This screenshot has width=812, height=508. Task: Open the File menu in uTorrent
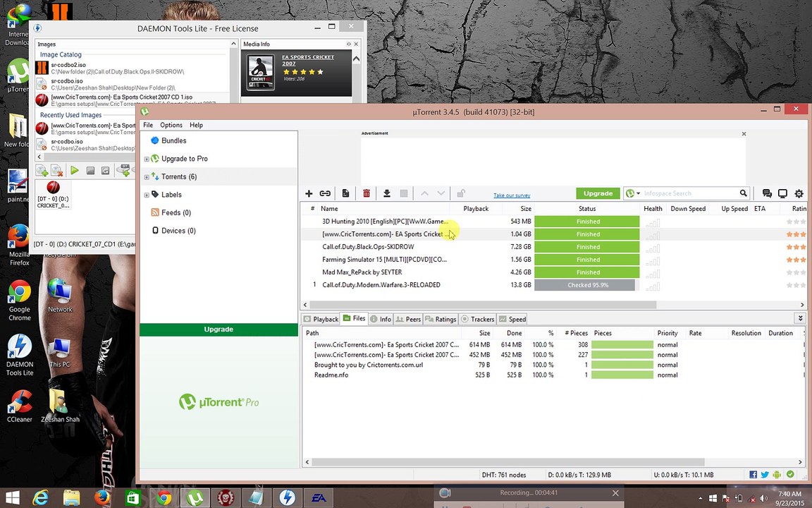click(x=148, y=125)
